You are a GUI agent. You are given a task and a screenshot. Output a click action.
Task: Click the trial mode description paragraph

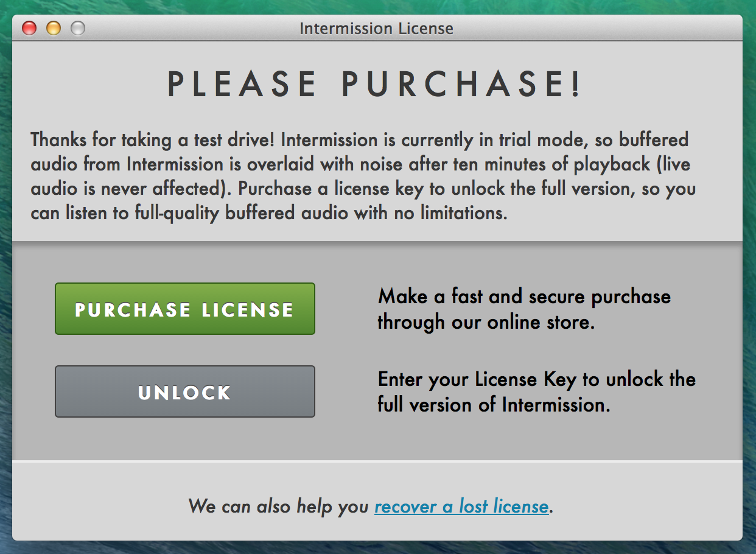(363, 177)
